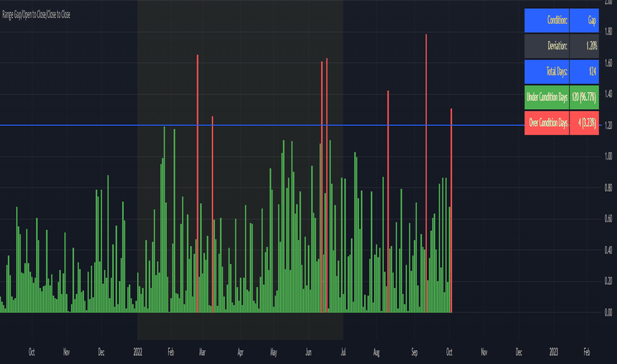
Task: Click the 1.20% deviation value cell
Action: tap(585, 46)
